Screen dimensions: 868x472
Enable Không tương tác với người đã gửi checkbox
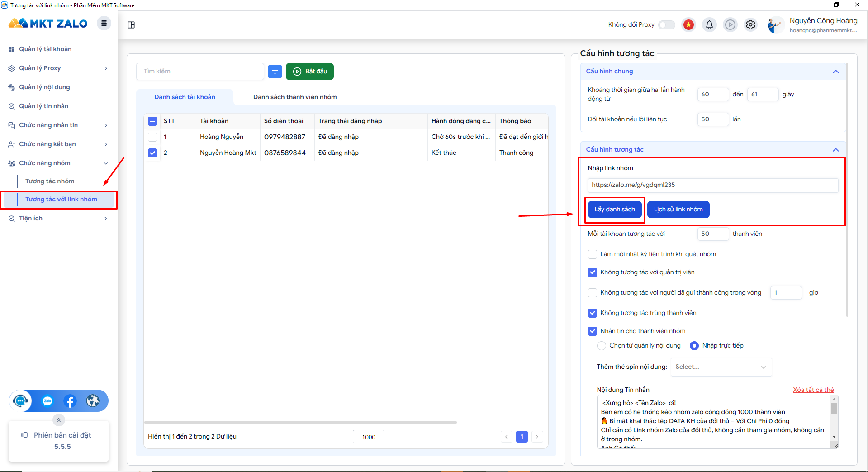(593, 293)
